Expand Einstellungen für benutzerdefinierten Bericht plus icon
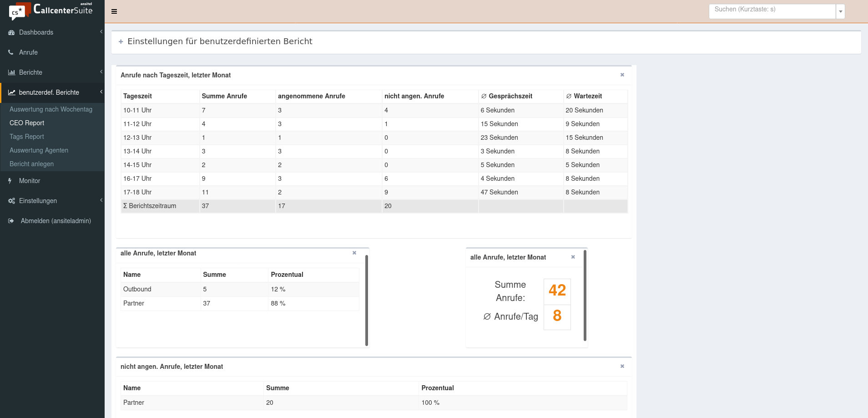Image resolution: width=868 pixels, height=418 pixels. coord(121,42)
